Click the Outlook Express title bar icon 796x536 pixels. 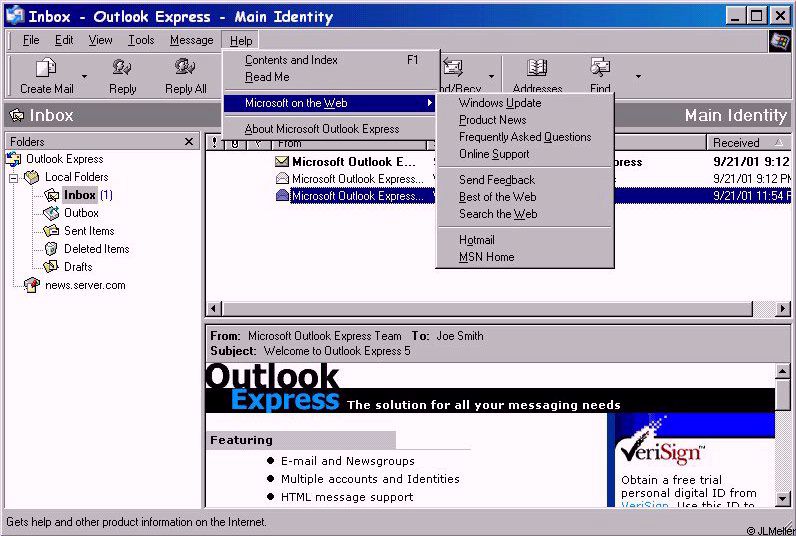pyautogui.click(x=14, y=14)
